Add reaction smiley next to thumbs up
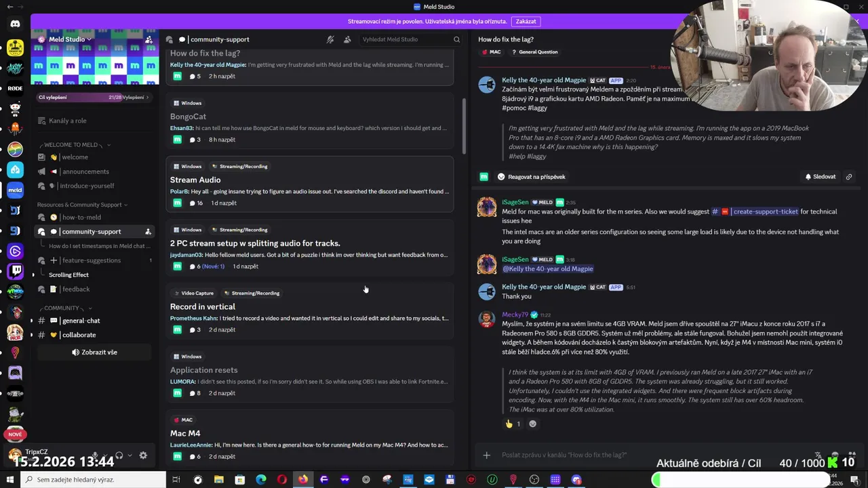The image size is (868, 488). [x=532, y=424]
